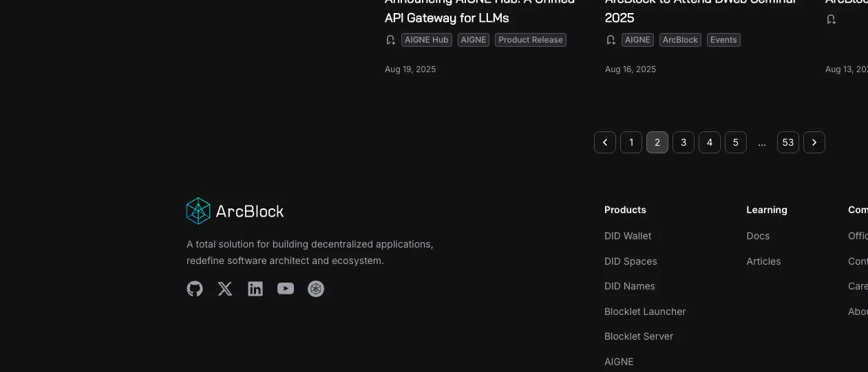Open the DID Wallet footer link
868x372 pixels.
pos(628,236)
